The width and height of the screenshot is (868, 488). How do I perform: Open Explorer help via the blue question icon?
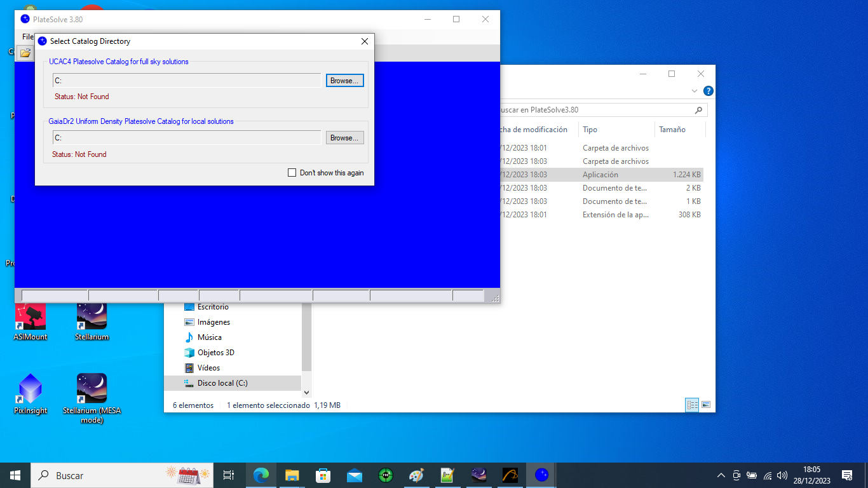pyautogui.click(x=709, y=91)
